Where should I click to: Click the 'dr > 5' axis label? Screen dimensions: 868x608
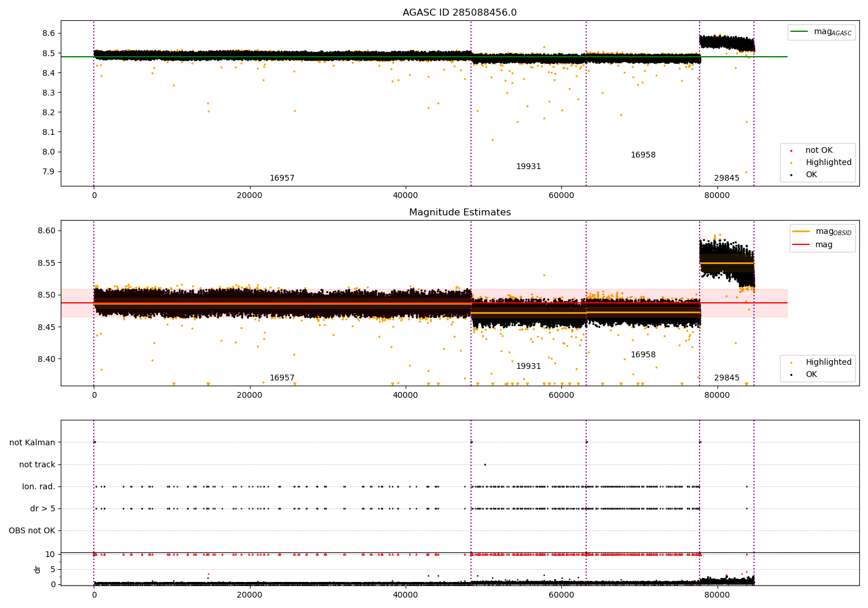pos(43,508)
